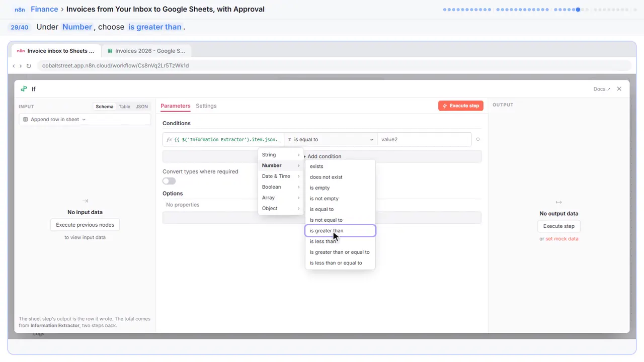Expand the Boolean submenu
The image size is (644, 362).
[x=281, y=187]
